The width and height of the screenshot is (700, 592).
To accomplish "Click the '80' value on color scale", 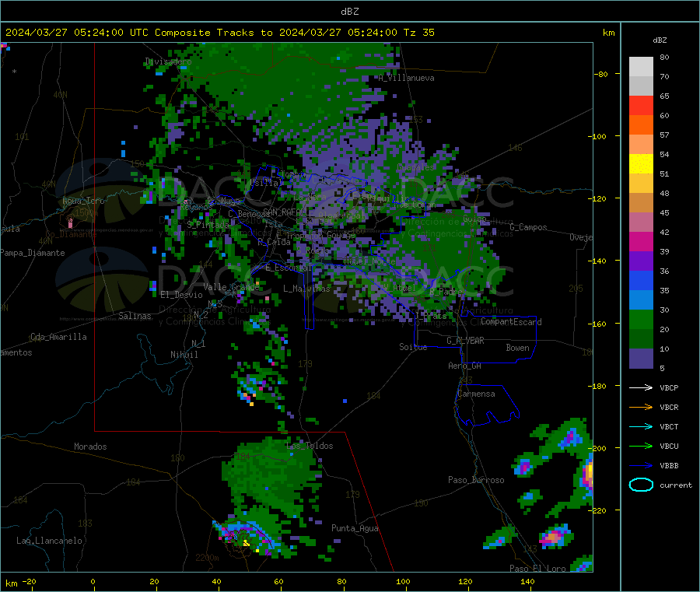I will click(x=664, y=57).
